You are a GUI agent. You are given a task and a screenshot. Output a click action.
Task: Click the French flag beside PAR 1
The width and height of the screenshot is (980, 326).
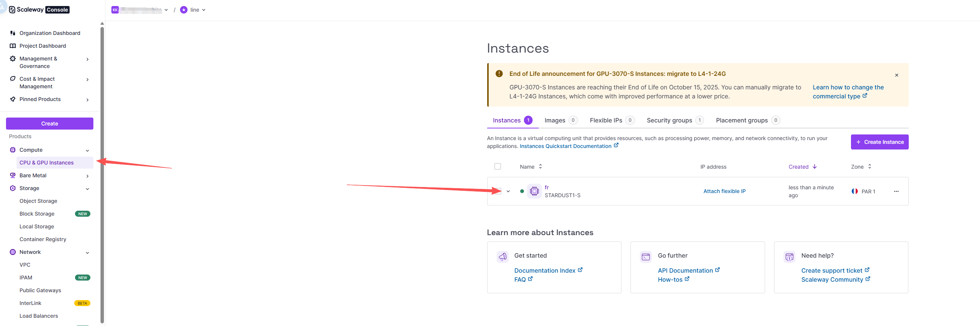coord(854,191)
